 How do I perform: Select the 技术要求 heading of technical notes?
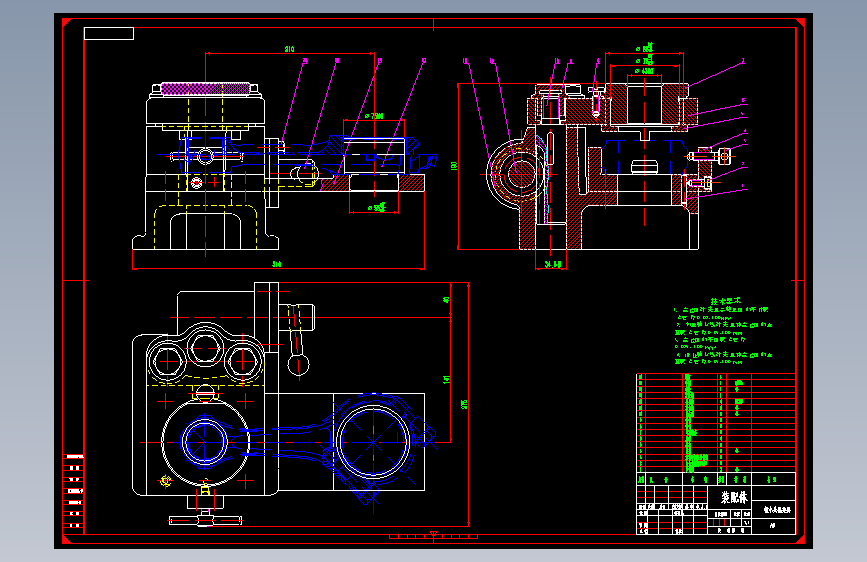click(725, 301)
